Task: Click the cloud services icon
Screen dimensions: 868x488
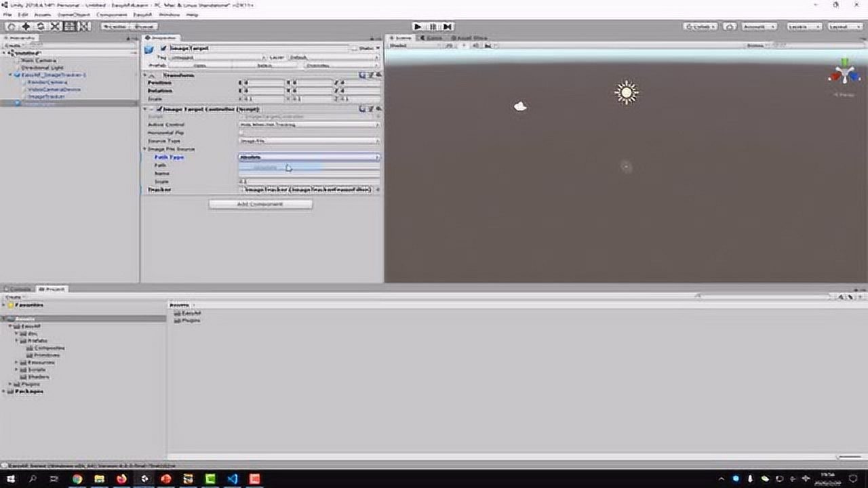Action: click(x=730, y=26)
